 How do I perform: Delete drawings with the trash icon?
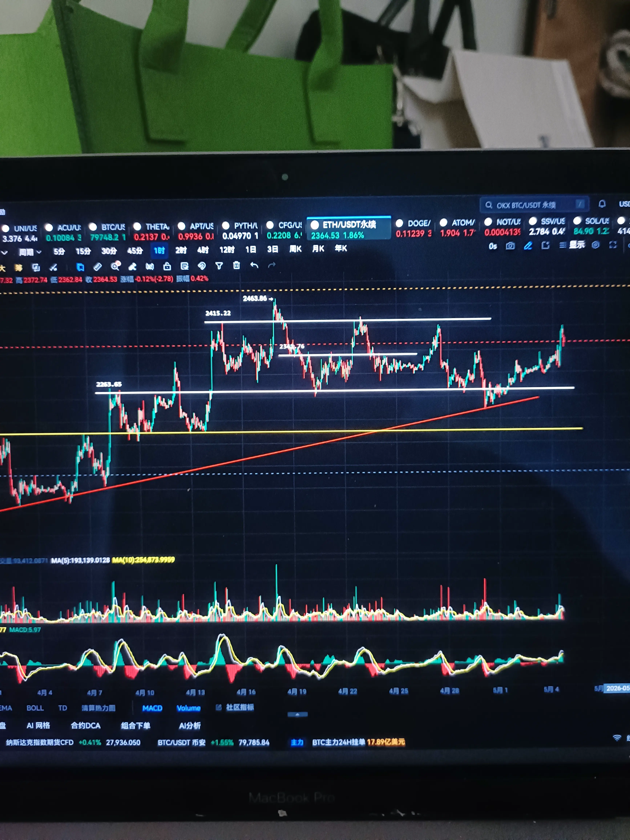(236, 265)
